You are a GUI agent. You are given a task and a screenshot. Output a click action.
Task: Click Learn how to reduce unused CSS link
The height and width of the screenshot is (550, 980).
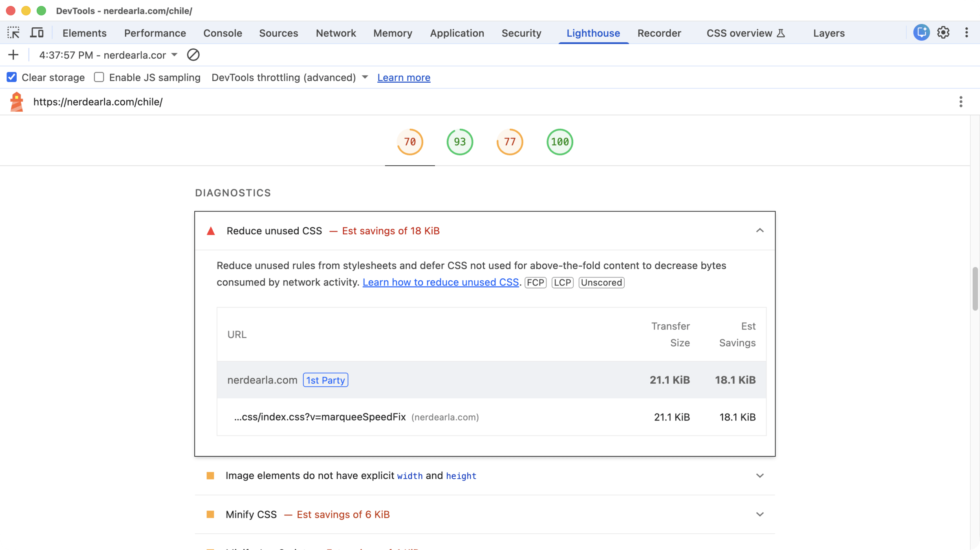pos(440,282)
